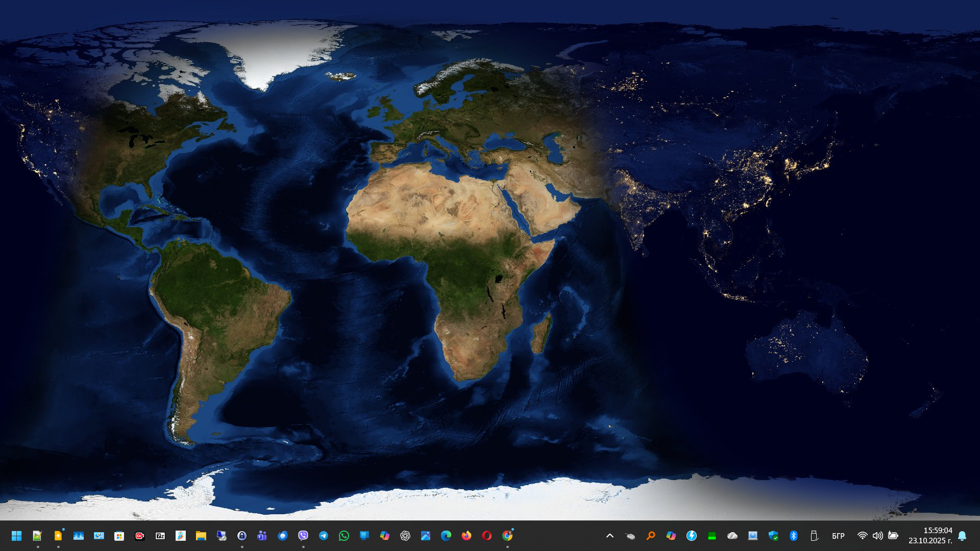Open the notifications bell
The image size is (980, 551).
click(x=962, y=536)
